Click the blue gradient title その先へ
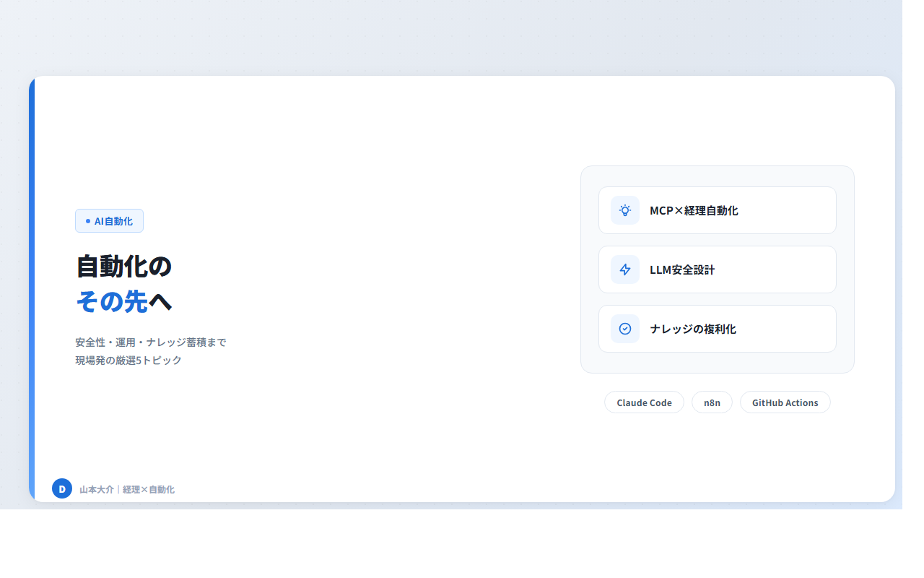Screen dimensions: 924x578 [123, 301]
